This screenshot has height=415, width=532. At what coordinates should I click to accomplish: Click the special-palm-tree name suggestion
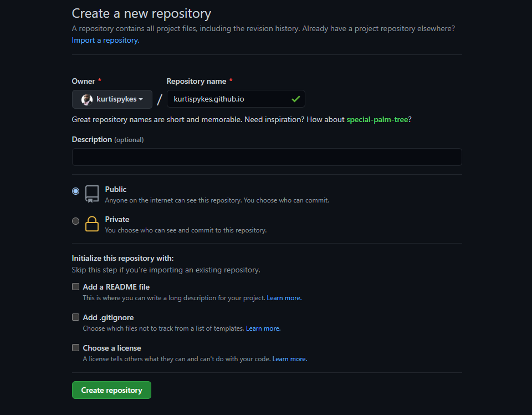click(x=377, y=119)
